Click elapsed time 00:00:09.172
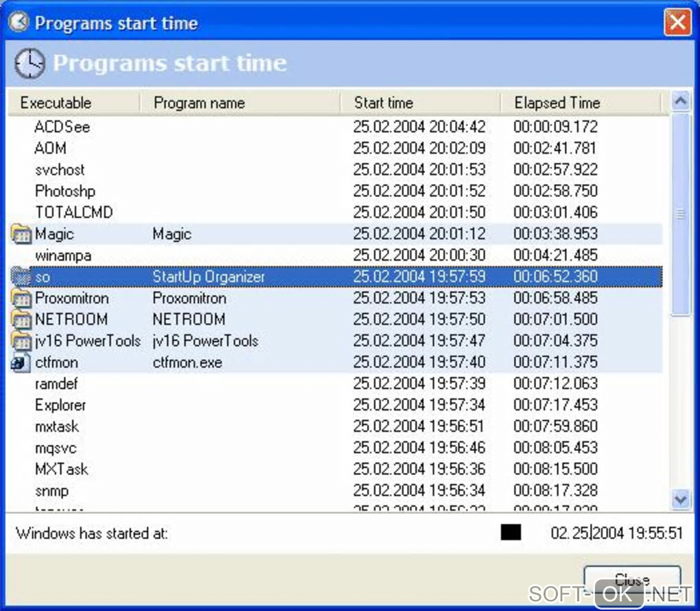Image resolution: width=700 pixels, height=611 pixels. [x=555, y=127]
